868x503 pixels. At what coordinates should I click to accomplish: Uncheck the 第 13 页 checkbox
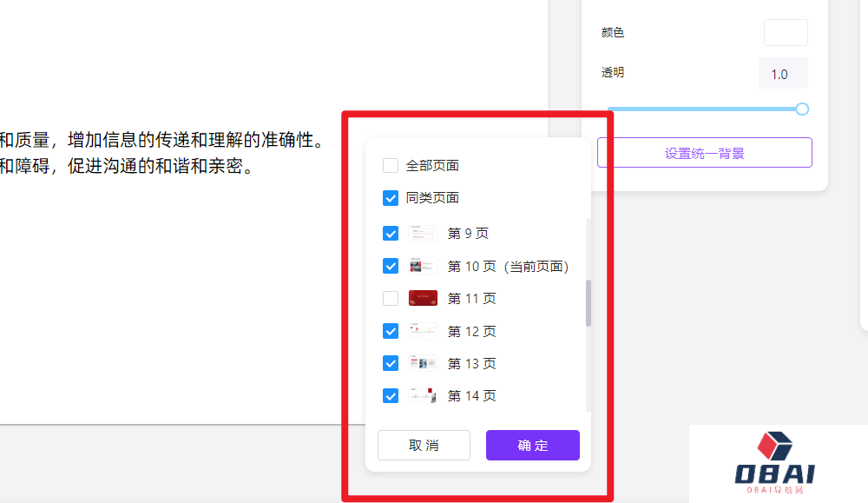tap(390, 363)
